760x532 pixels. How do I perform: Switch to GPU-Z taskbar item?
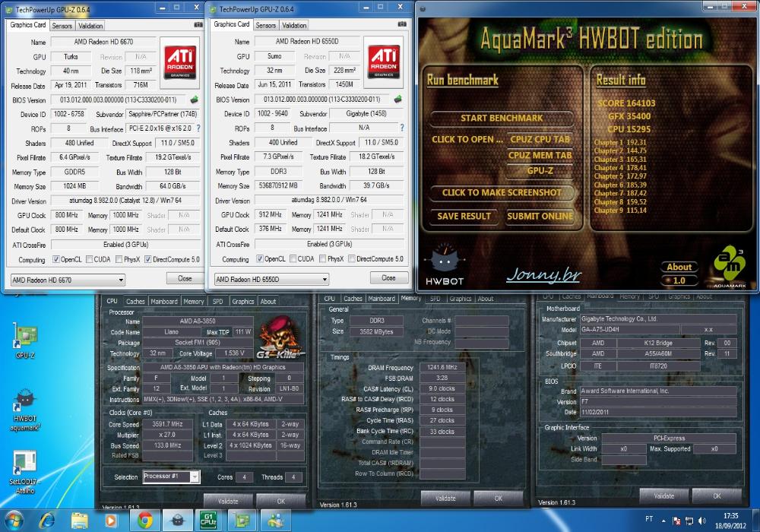tap(242, 521)
